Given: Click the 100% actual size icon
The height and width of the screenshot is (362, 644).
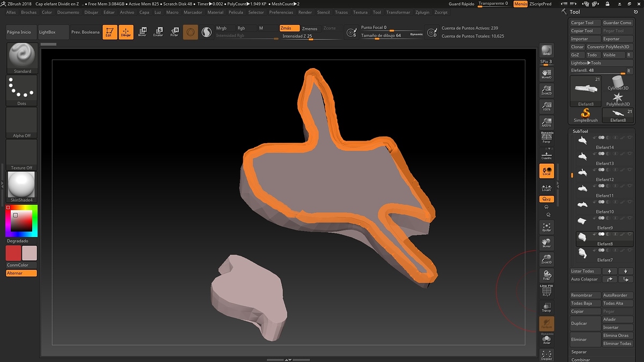Looking at the screenshot, I should click(x=546, y=106).
